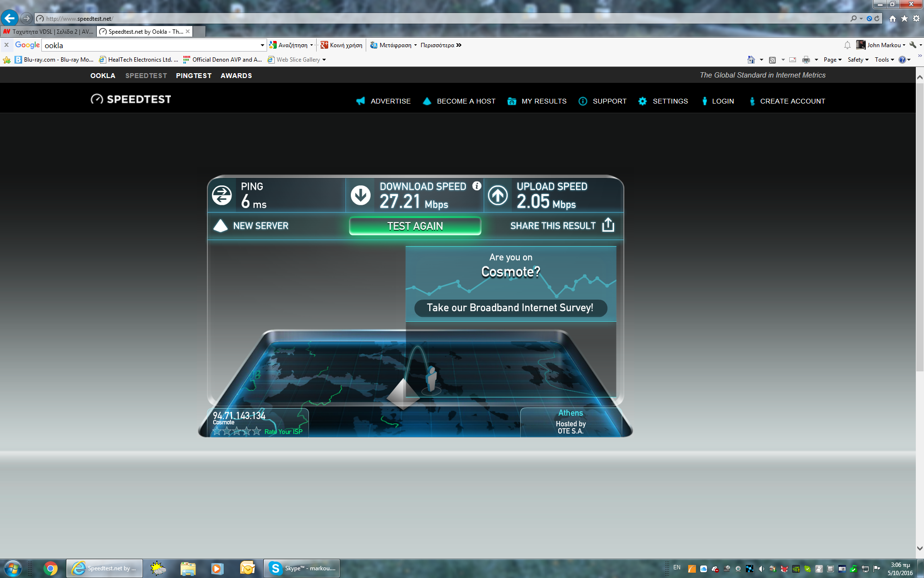Click the Print icon in command bar
The height and width of the screenshot is (578, 924).
pyautogui.click(x=806, y=60)
